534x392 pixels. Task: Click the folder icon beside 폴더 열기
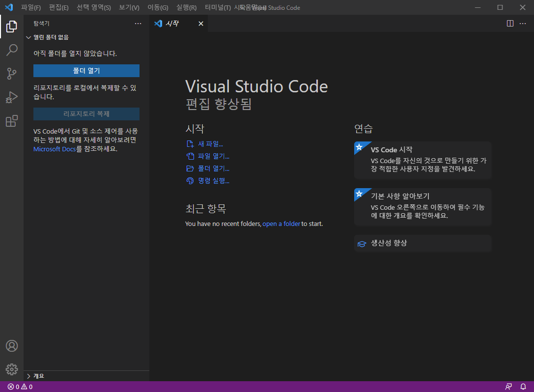click(x=190, y=168)
